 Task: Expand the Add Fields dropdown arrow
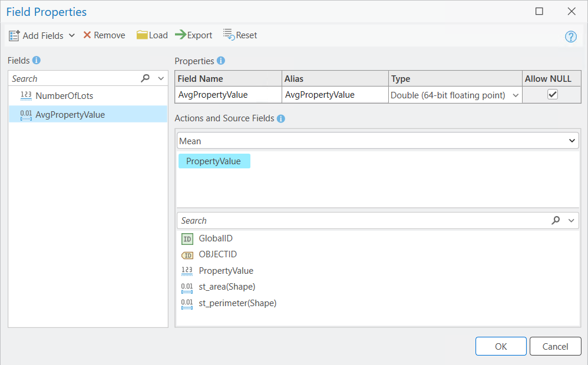[x=72, y=35]
